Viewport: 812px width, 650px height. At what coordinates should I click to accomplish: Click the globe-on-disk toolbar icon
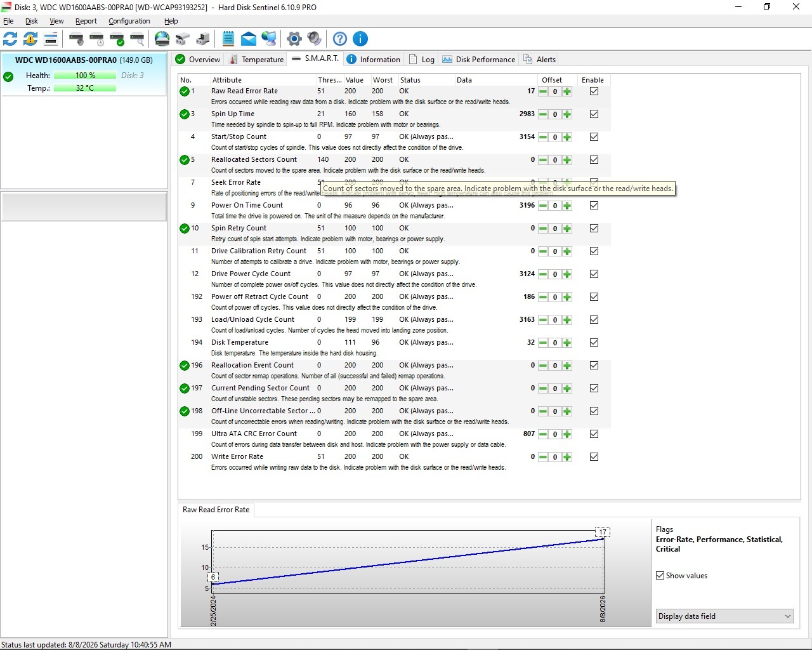(x=162, y=39)
